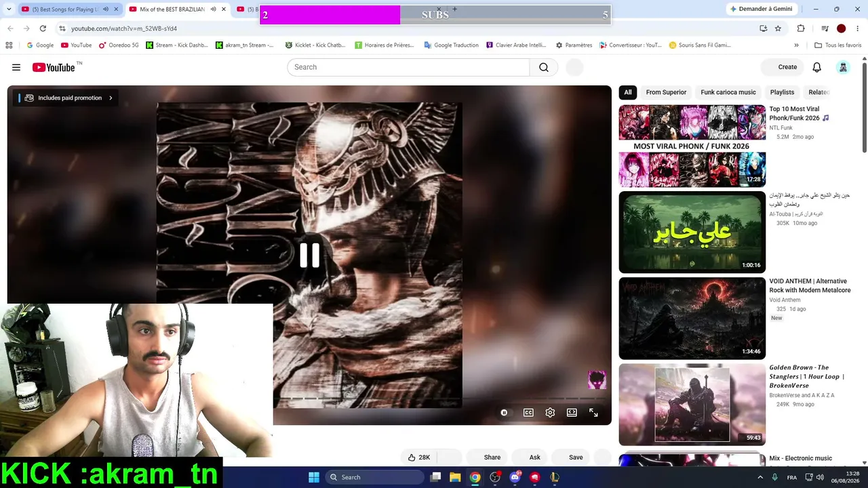Open the YouTube guide hamburger menu
The width and height of the screenshot is (868, 488).
point(16,67)
